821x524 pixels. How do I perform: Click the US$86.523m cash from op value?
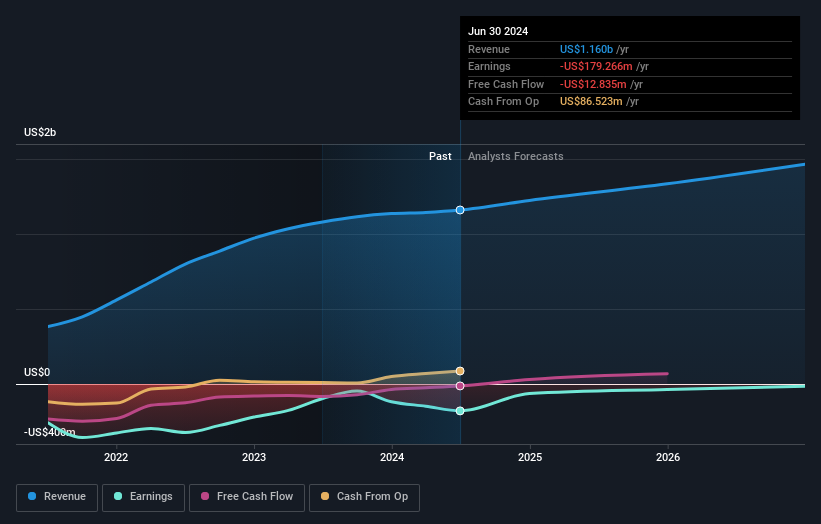[x=591, y=102]
